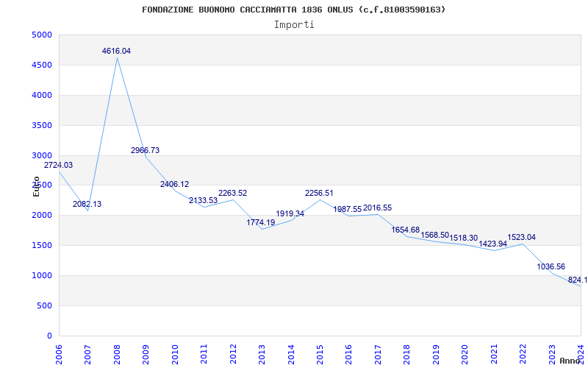Click the 1036.56 data label
This screenshot has width=588, height=368.
551,266
